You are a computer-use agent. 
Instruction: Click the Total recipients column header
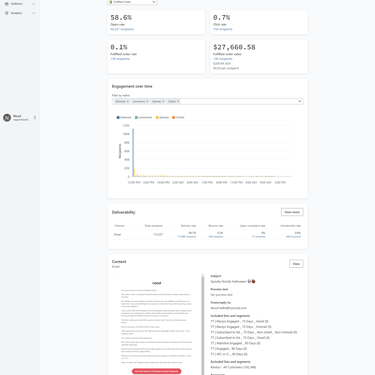[153, 226]
